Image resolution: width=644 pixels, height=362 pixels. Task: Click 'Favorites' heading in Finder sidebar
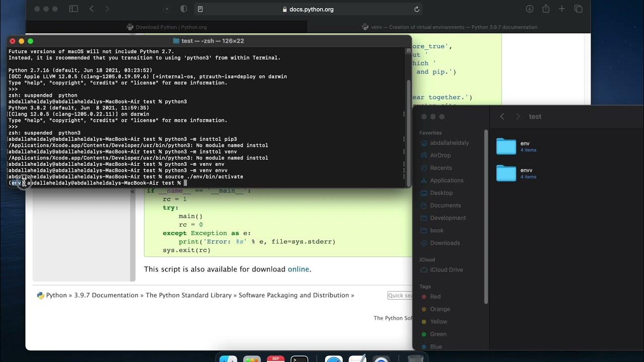pyautogui.click(x=430, y=133)
